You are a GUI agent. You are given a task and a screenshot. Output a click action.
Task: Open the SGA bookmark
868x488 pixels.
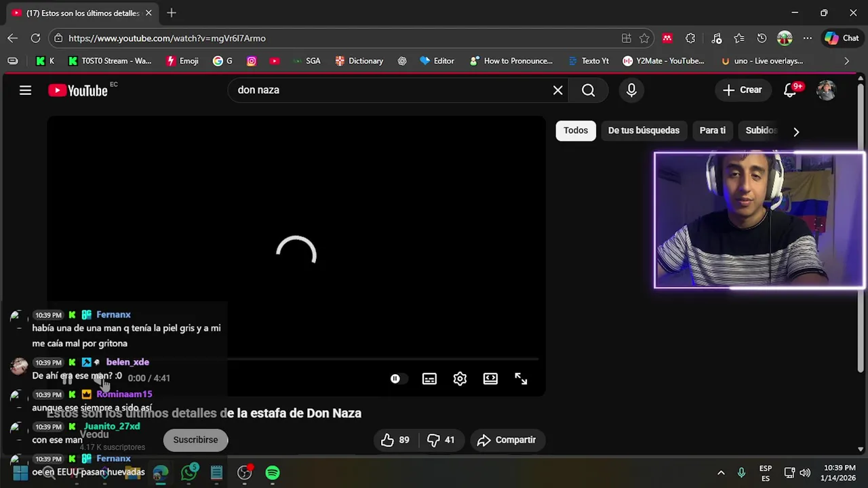coord(307,61)
